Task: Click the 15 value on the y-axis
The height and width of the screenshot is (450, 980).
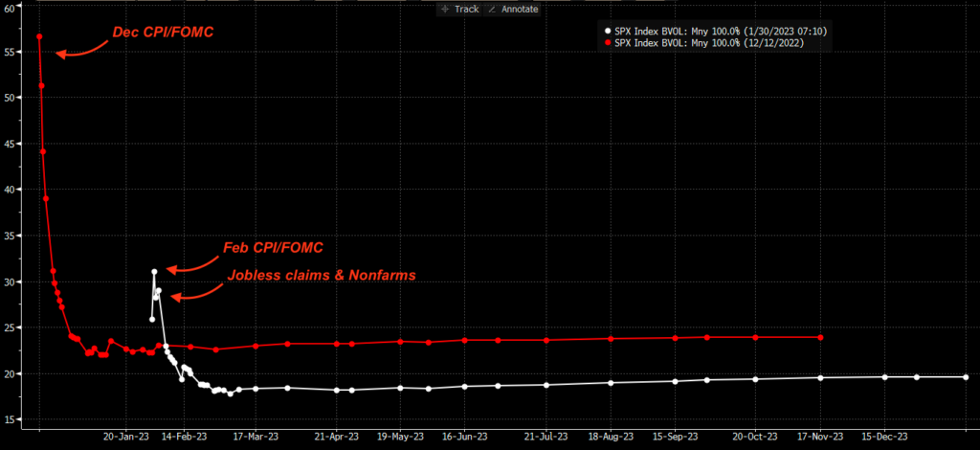Action: click(11, 419)
